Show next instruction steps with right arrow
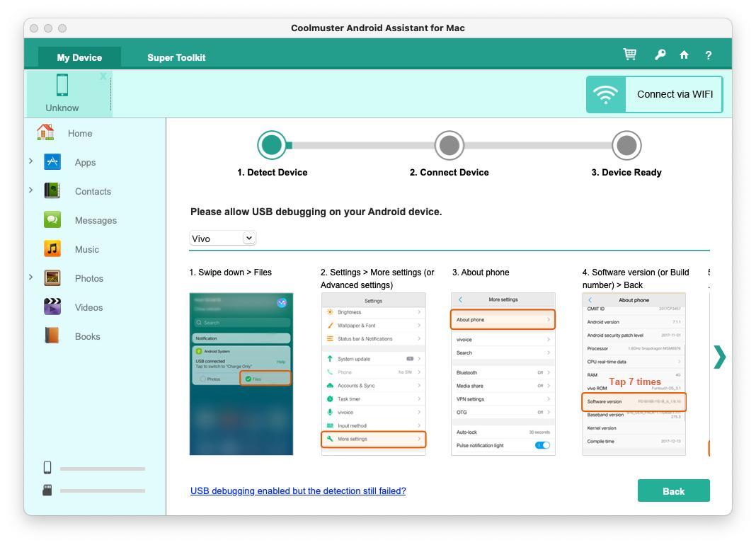Viewport: 756px width, 545px height. point(719,357)
